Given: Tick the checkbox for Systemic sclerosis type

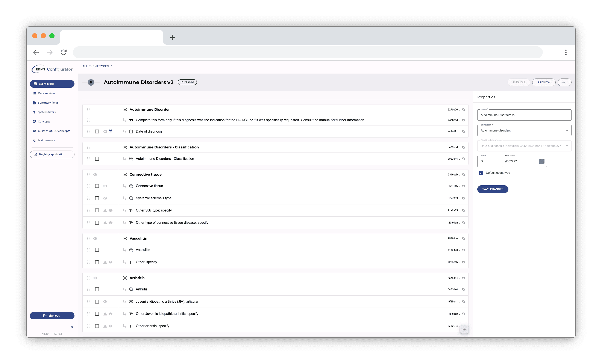Looking at the screenshot, I should tap(97, 198).
